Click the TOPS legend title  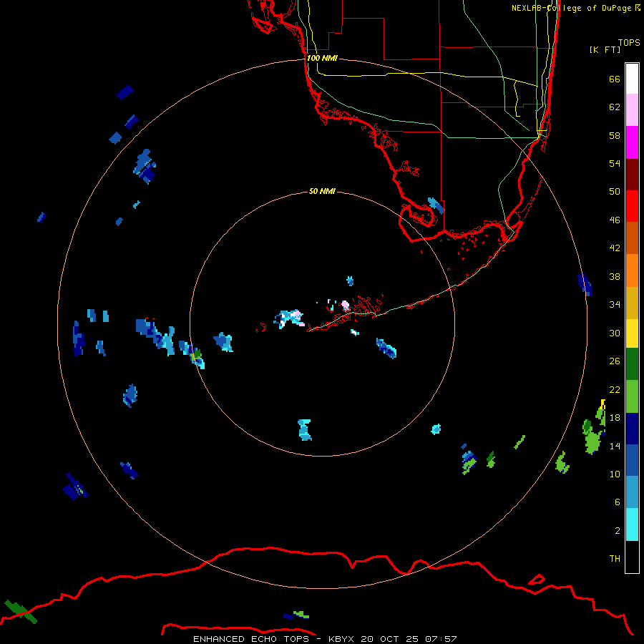[629, 42]
